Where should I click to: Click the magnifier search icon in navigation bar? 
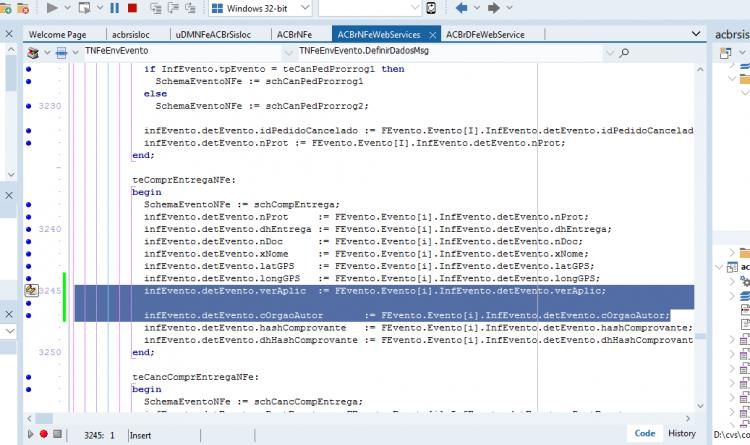pos(624,53)
